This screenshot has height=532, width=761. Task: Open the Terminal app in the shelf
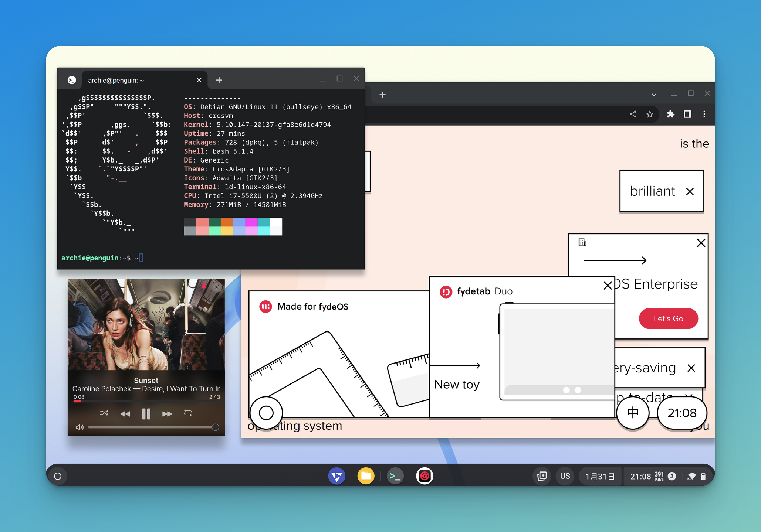click(395, 476)
